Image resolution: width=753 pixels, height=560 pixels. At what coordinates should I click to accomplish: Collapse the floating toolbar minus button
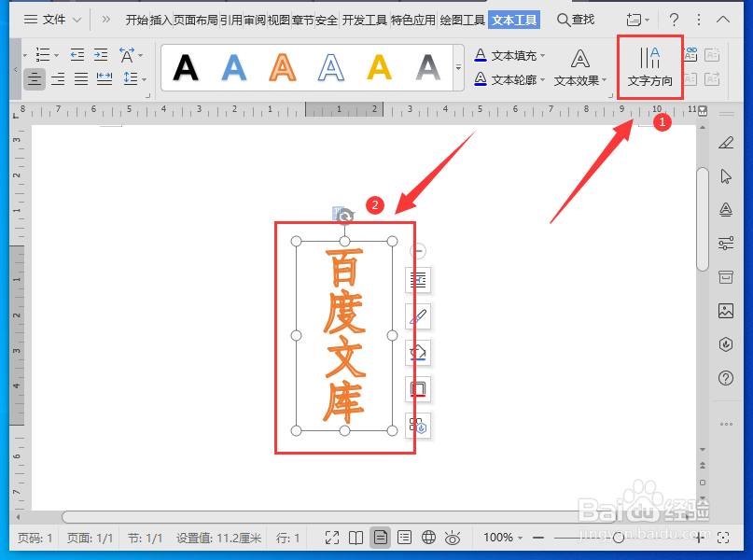tap(418, 251)
